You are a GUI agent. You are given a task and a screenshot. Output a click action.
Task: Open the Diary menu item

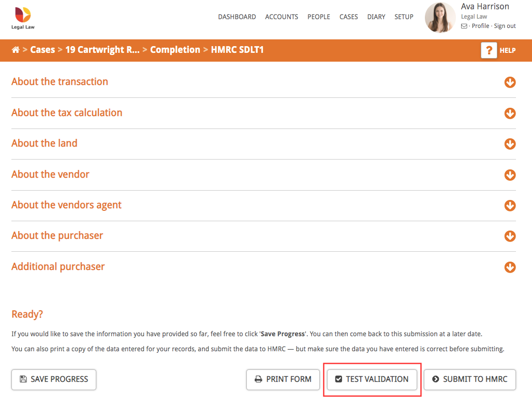[x=376, y=17]
